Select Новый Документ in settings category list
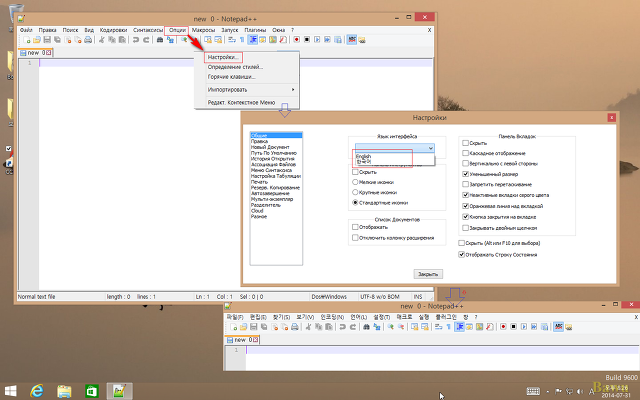This screenshot has width=640, height=400. pyautogui.click(x=270, y=147)
